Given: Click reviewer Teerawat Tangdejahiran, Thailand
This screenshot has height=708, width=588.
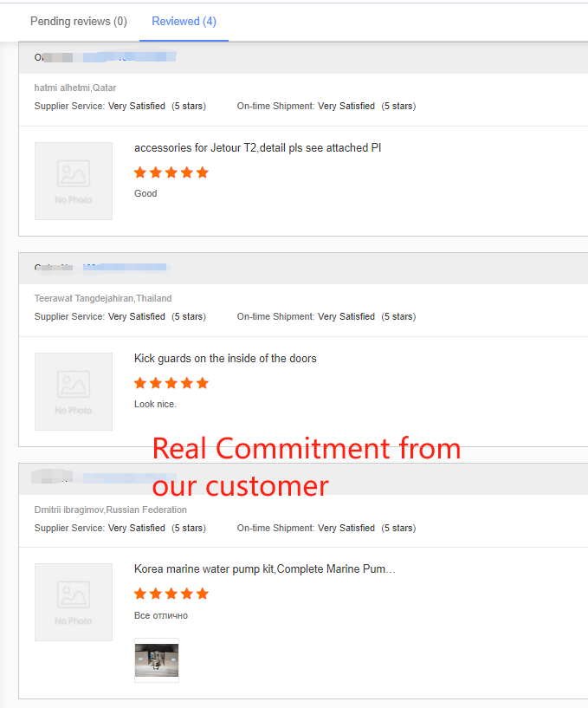Looking at the screenshot, I should click(x=103, y=298).
